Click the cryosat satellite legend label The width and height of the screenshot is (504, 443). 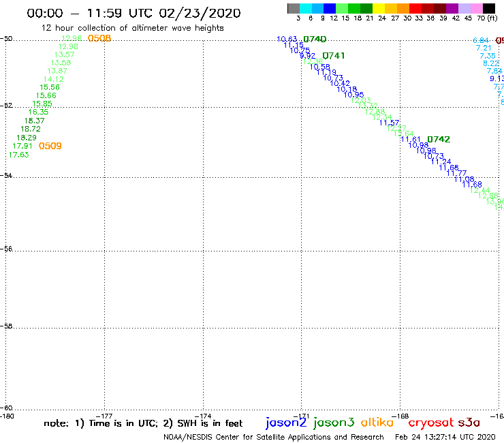(431, 423)
